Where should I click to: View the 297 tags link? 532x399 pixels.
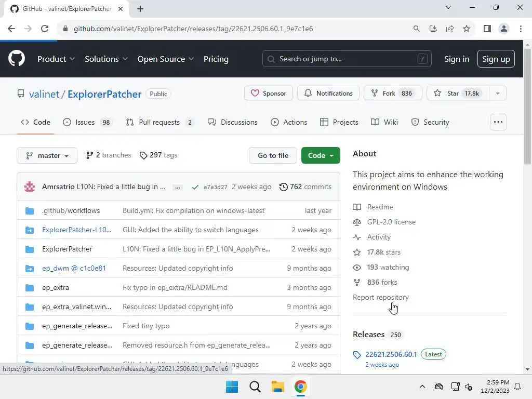(x=158, y=155)
